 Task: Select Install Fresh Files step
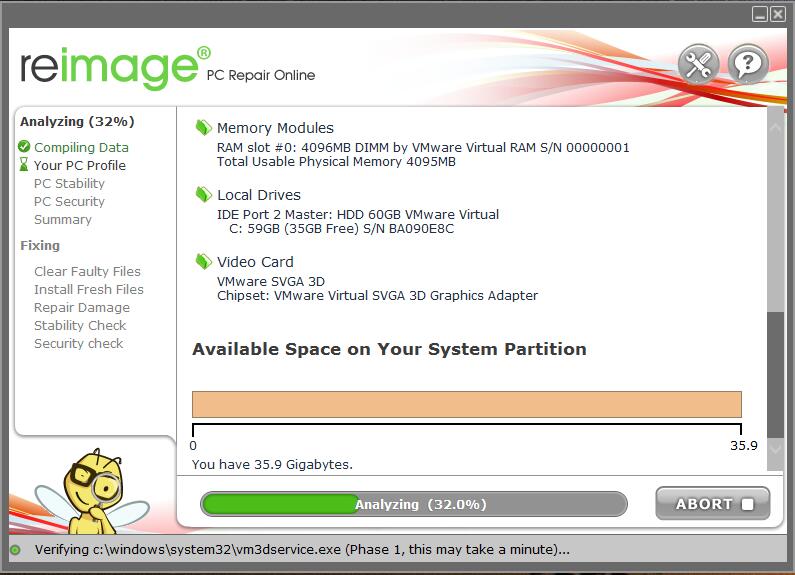pos(89,290)
